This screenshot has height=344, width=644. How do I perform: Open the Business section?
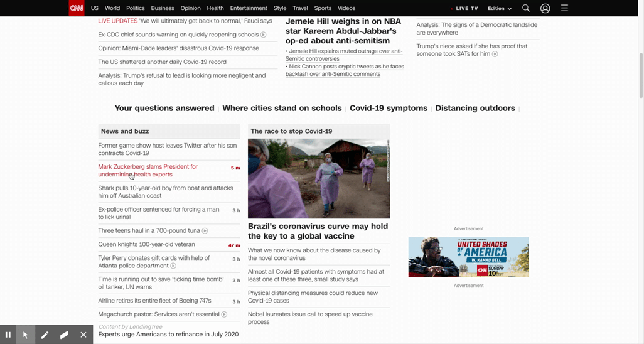[x=163, y=8]
